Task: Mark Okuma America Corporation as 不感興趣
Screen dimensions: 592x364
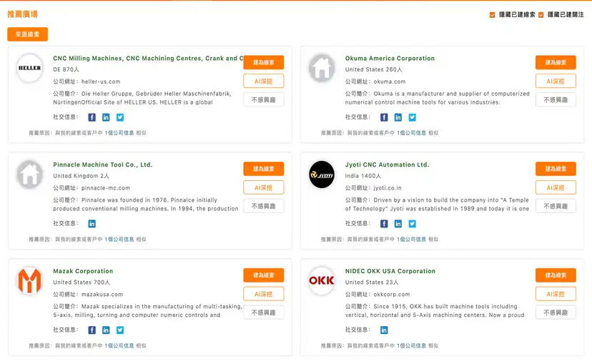Action: pos(556,99)
